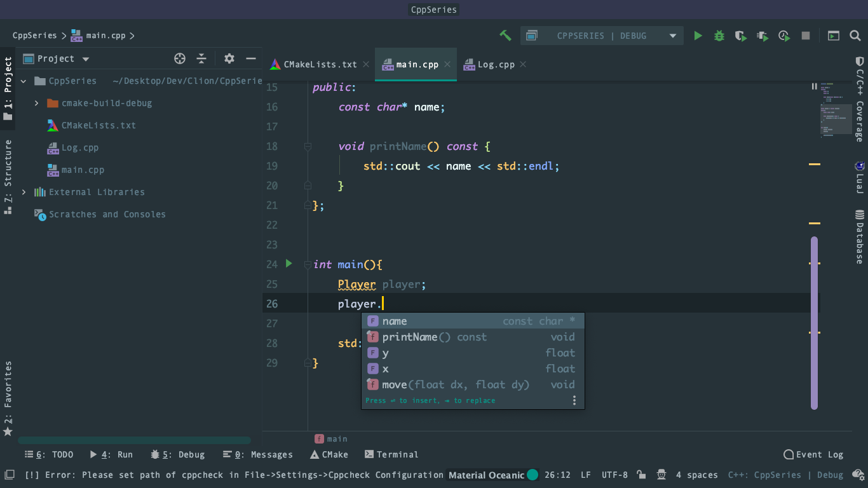Viewport: 868px width, 488px height.
Task: Click cursor position 26:12 in the status bar
Action: click(557, 475)
